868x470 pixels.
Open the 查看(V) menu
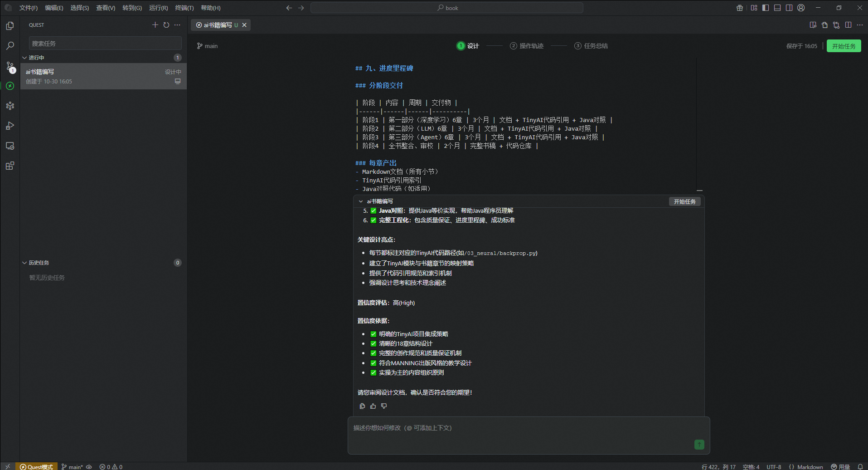tap(105, 8)
